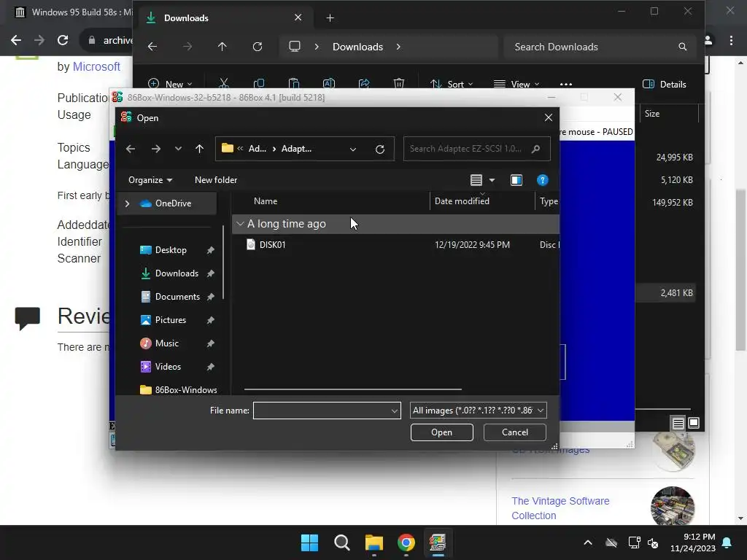Click the Paste icon in Explorer toolbar
Image resolution: width=747 pixels, height=560 pixels.
point(294,84)
